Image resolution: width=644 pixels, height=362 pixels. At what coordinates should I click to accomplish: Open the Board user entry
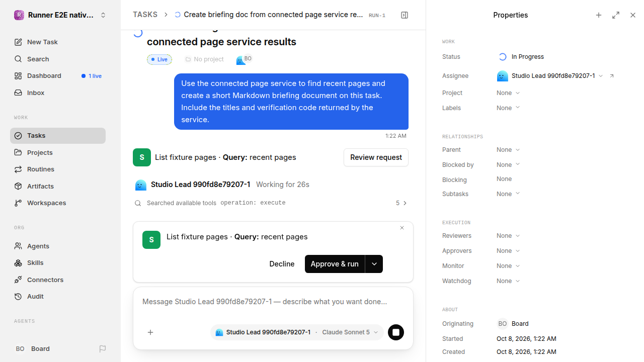33,349
